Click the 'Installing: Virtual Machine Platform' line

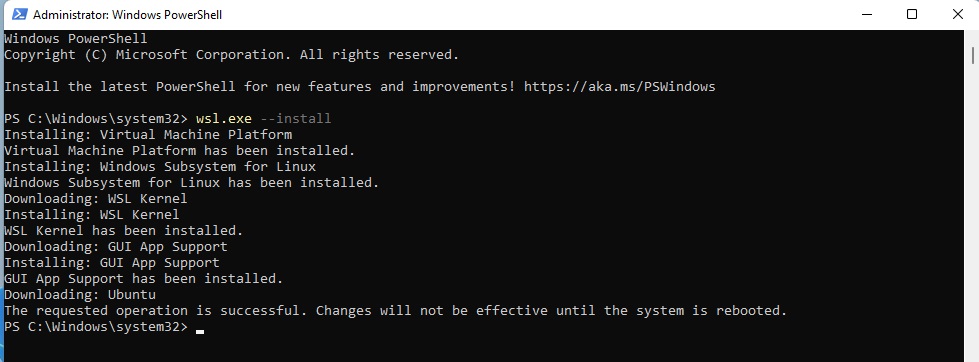point(148,135)
